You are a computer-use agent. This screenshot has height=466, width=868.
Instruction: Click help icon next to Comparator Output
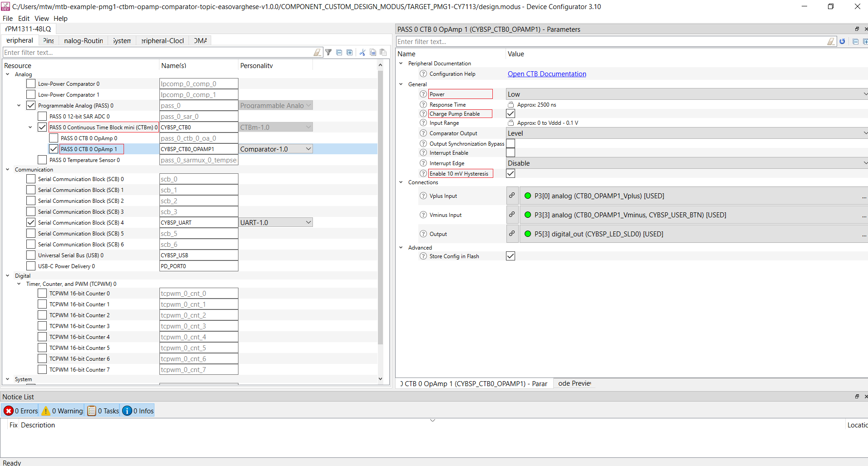423,133
